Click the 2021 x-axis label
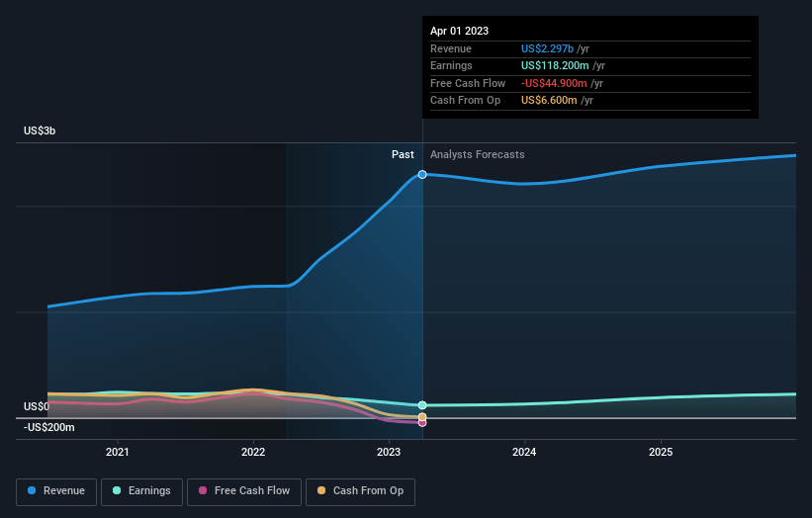This screenshot has height=518, width=812. pyautogui.click(x=118, y=452)
